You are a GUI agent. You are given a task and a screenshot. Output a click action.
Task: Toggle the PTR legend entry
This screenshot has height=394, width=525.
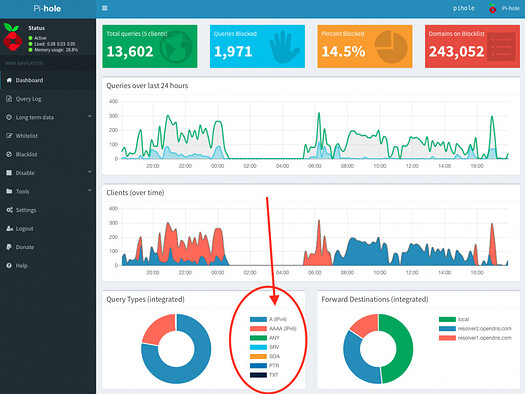pyautogui.click(x=265, y=366)
